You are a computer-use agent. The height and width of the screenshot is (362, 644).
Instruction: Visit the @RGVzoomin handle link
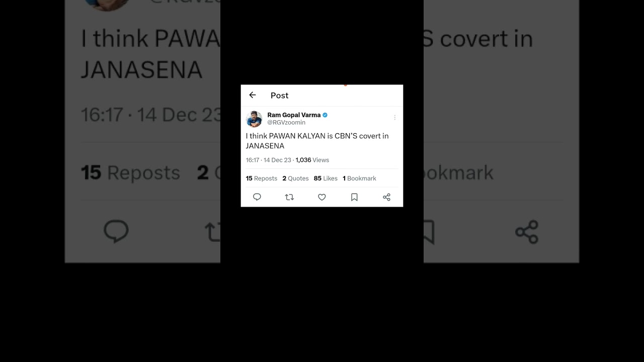(286, 123)
